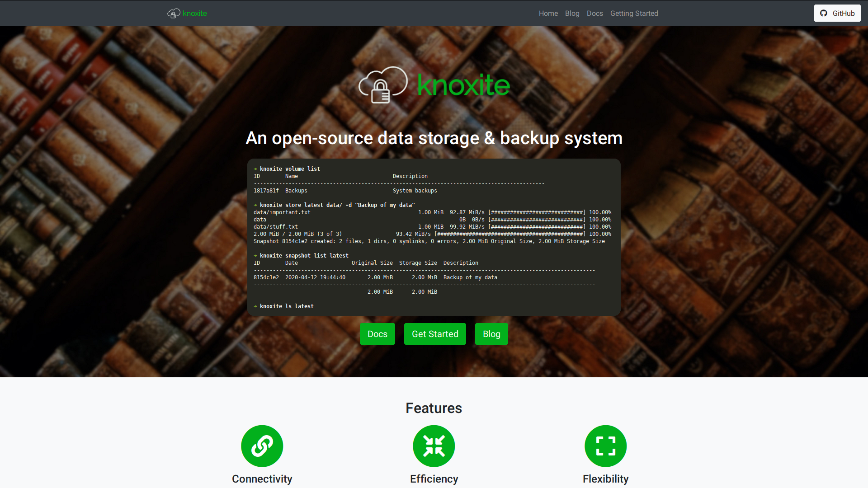Click the Docs navigation menu item

click(x=595, y=13)
